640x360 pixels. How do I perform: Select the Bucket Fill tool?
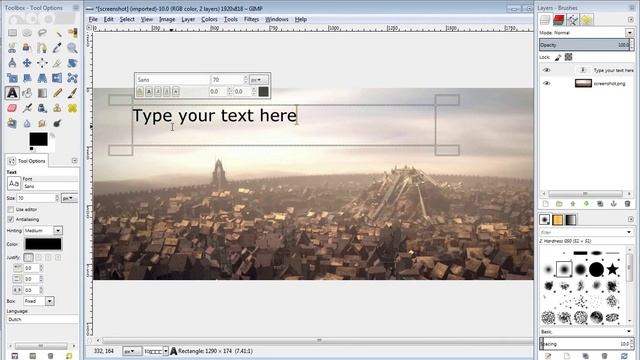(27, 93)
